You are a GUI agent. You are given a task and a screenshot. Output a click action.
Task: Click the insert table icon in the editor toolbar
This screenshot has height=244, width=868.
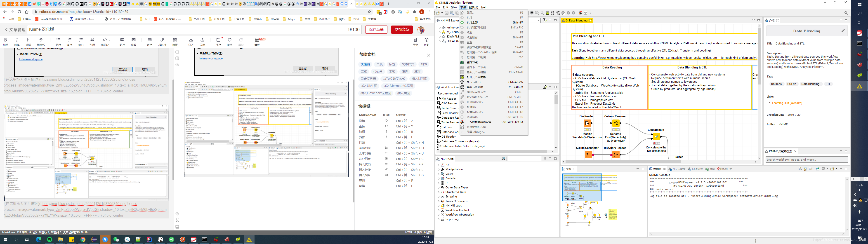coord(150,40)
